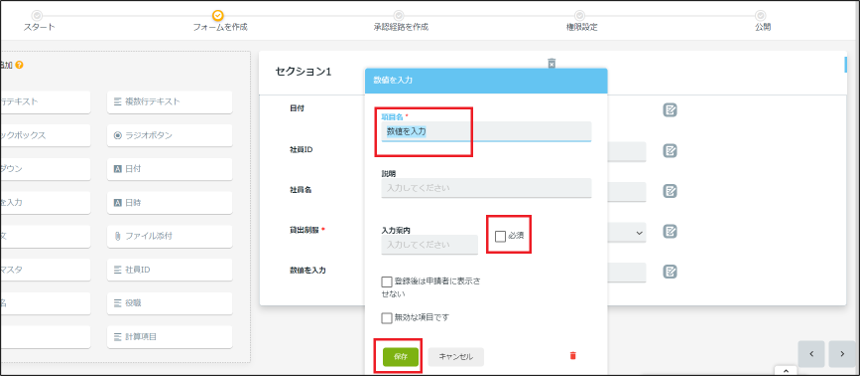Click the 項目名 input field
Viewport: 860px width, 376px height.
click(486, 132)
